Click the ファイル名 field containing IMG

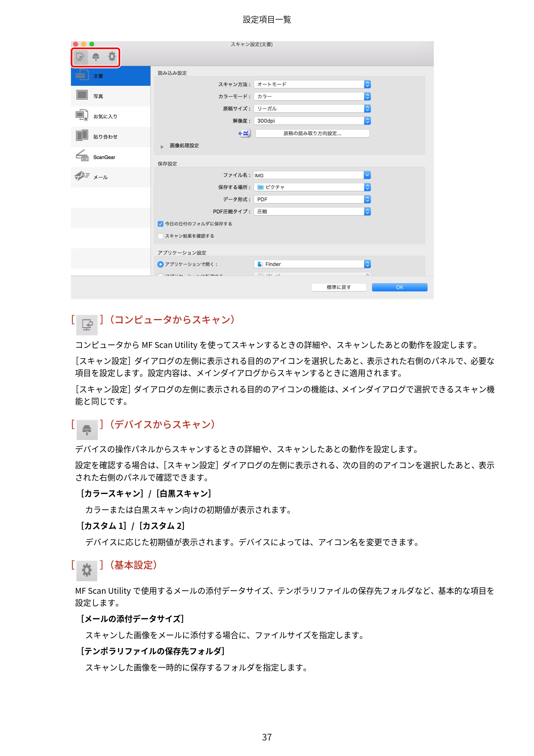(309, 175)
